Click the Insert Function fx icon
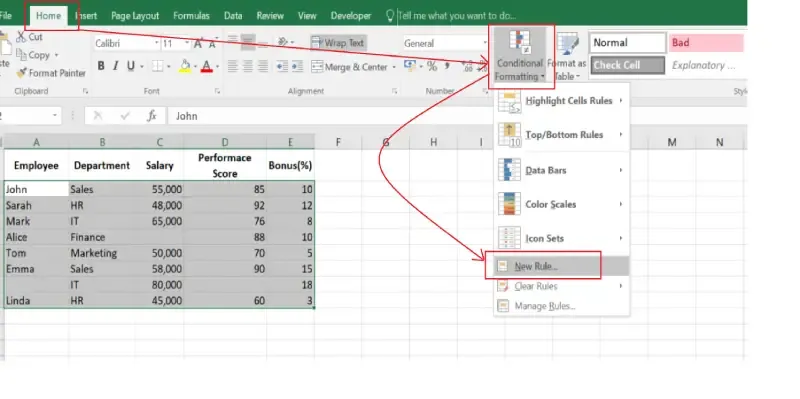The width and height of the screenshot is (800, 399). pos(152,116)
